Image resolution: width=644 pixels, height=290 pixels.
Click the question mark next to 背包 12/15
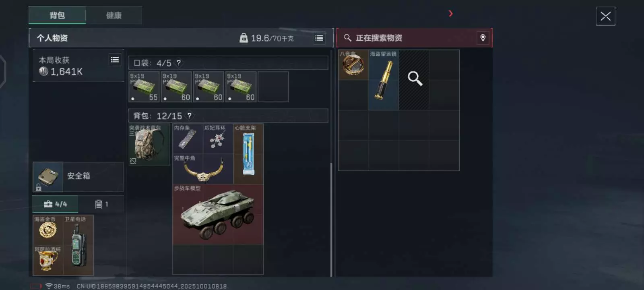pyautogui.click(x=189, y=116)
